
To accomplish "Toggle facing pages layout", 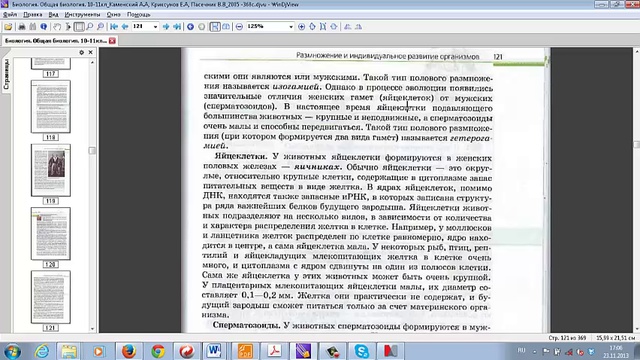I will click(226, 27).
